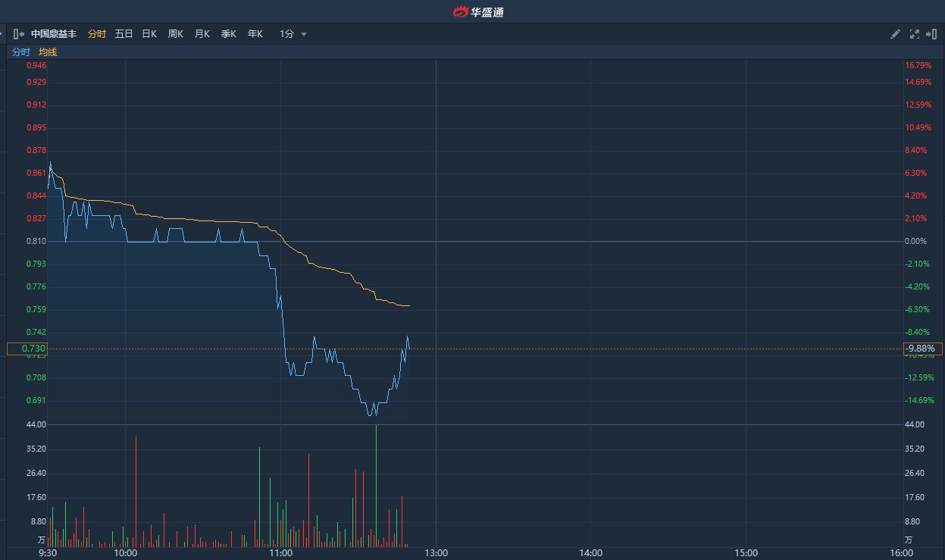Open the pencil drawing tool
The image size is (945, 560).
pyautogui.click(x=895, y=34)
